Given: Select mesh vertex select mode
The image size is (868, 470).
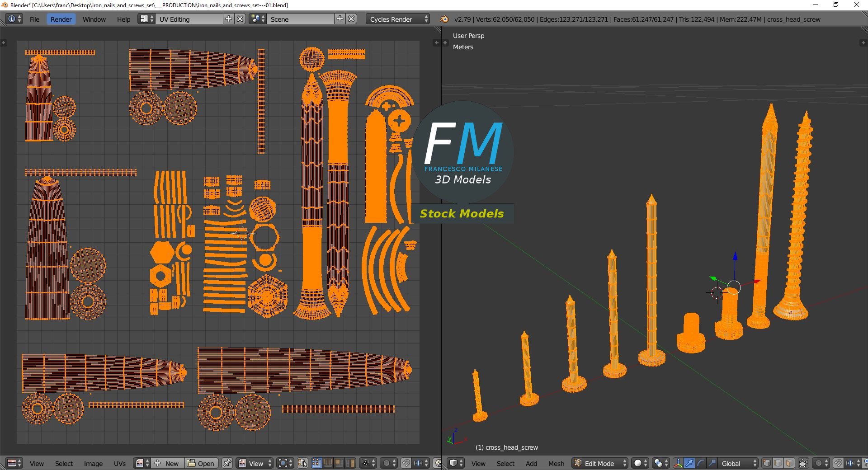Looking at the screenshot, I should tap(767, 463).
